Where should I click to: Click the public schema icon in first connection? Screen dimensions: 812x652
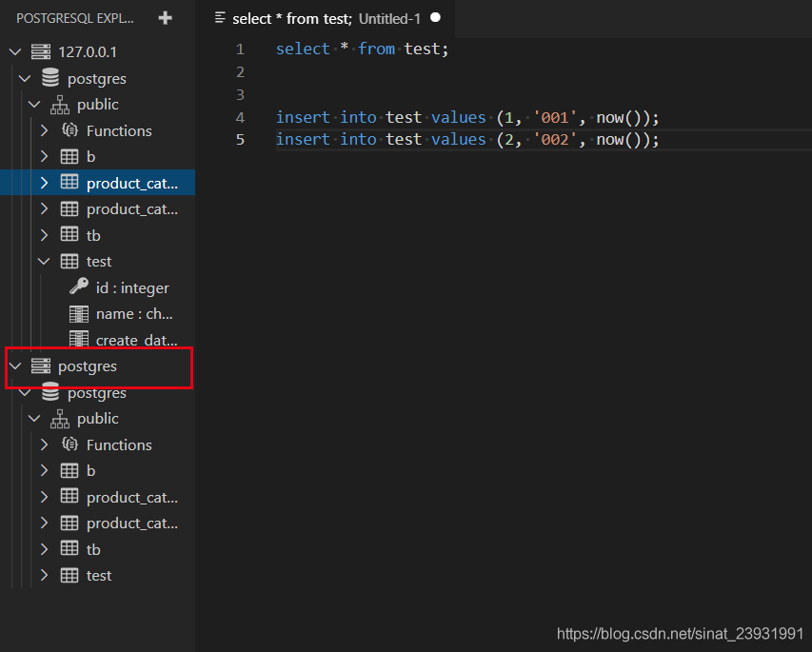tap(60, 105)
